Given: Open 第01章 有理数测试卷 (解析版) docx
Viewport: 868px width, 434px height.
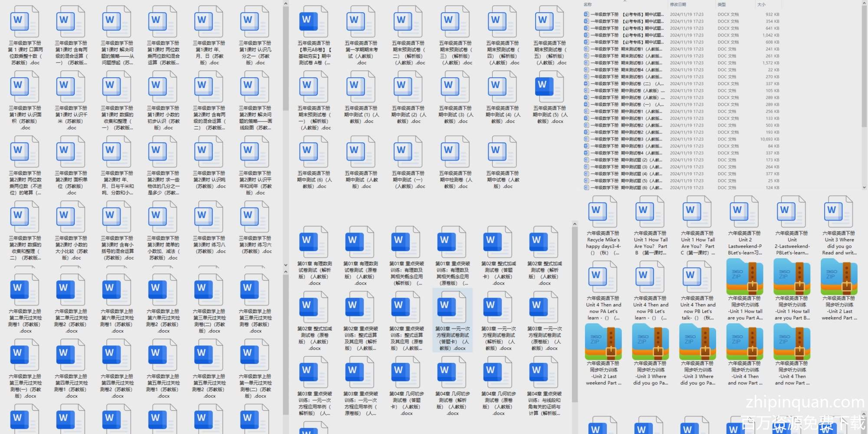Looking at the screenshot, I should (314, 244).
